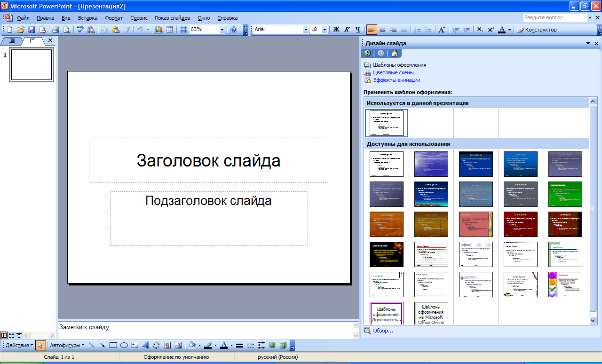The width and height of the screenshot is (602, 364).
Task: Open the Показ слайдов menu
Action: (x=172, y=18)
